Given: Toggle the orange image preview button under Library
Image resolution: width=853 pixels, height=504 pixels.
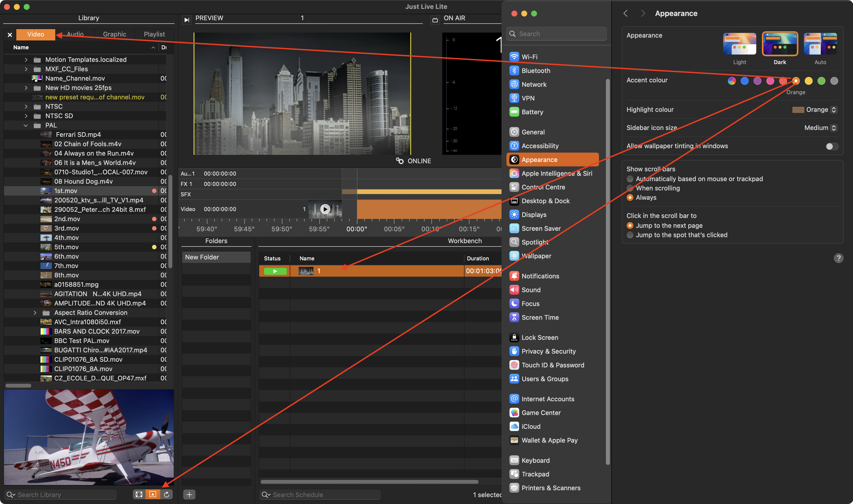Looking at the screenshot, I should [153, 494].
